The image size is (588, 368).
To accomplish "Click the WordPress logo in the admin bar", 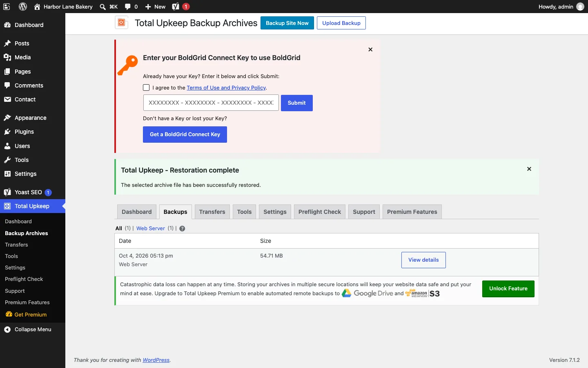I will (x=23, y=7).
